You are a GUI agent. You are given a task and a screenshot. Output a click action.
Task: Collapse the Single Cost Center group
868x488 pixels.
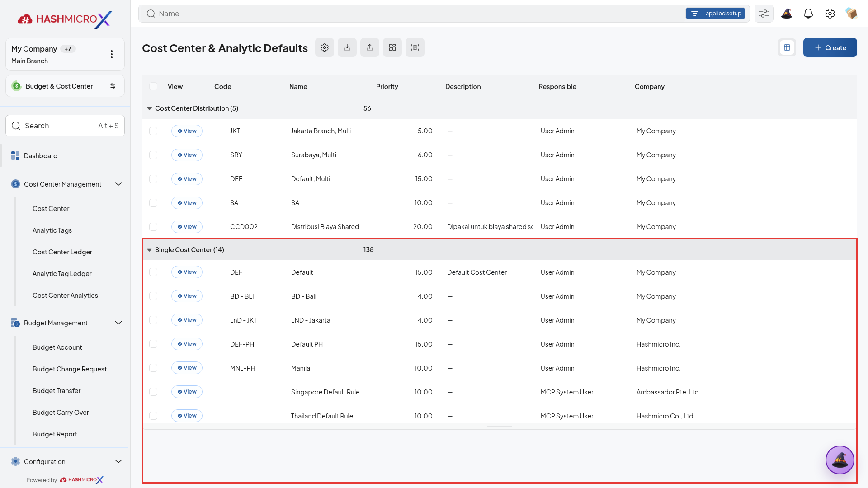coord(149,250)
